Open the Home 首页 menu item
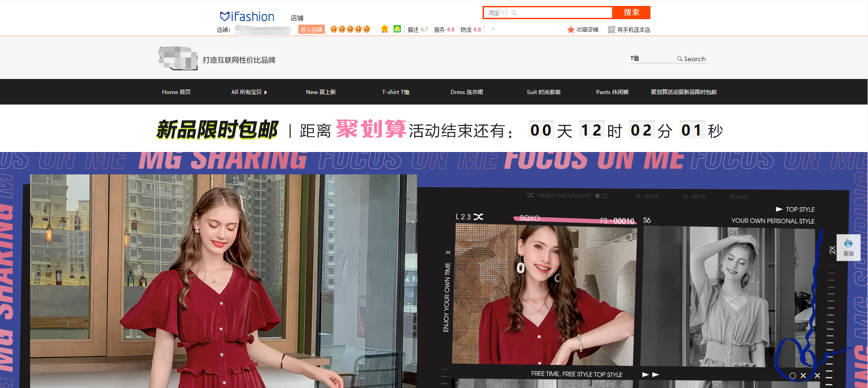This screenshot has width=868, height=388. (176, 92)
